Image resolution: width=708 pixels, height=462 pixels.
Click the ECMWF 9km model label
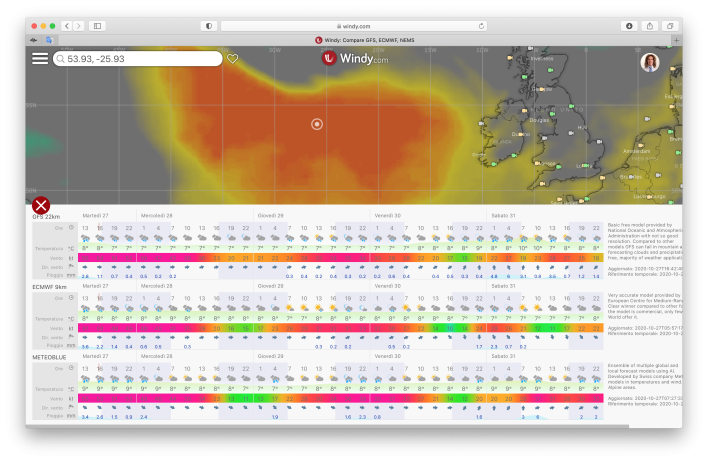coord(50,287)
